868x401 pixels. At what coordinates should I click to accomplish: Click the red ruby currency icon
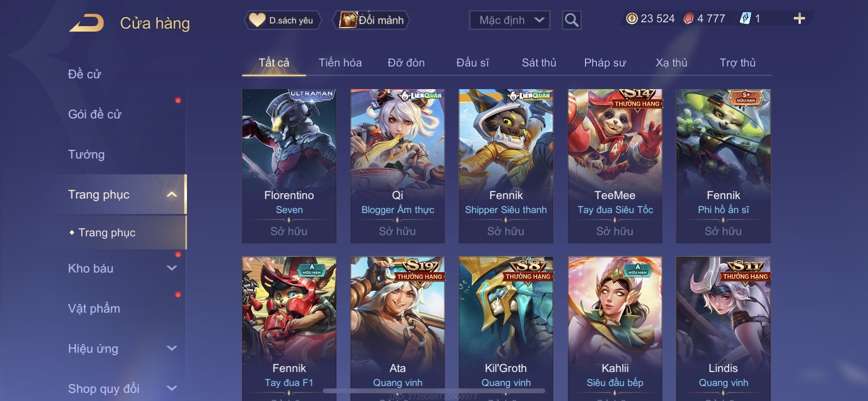click(x=688, y=18)
